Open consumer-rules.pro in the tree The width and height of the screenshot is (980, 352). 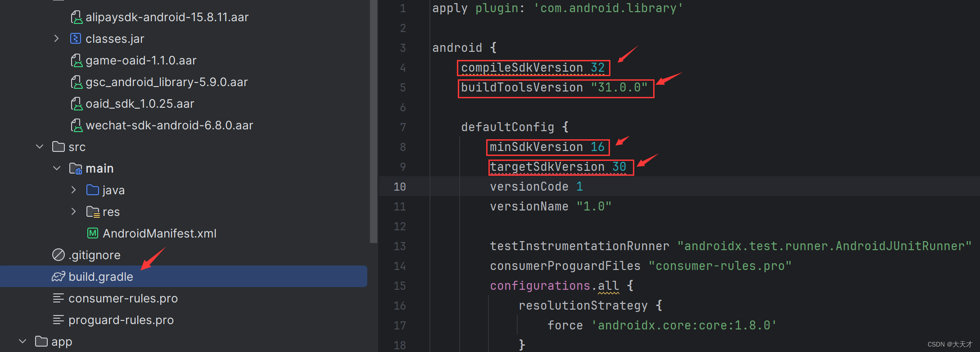123,298
